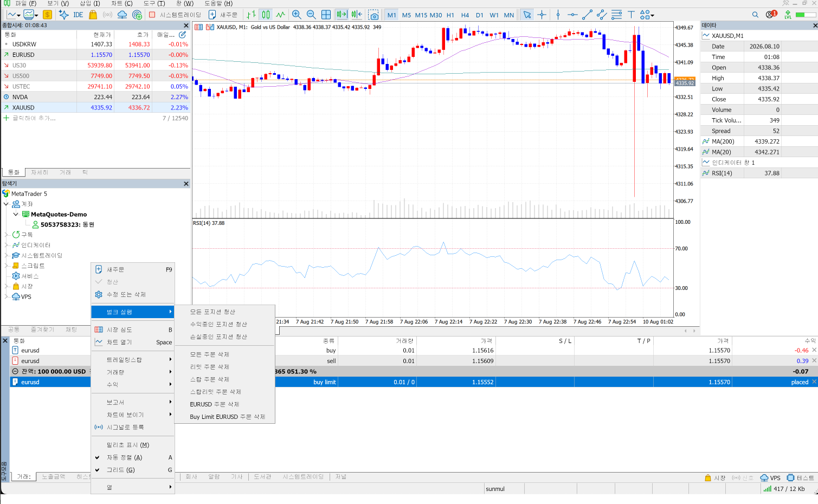
Task: Toggle chart shift from the right edge
Action: [356, 15]
